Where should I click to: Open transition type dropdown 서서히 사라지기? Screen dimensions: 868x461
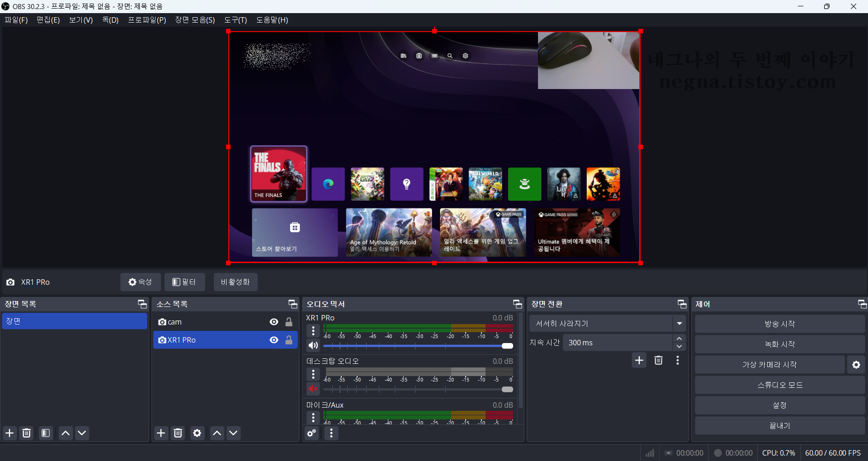608,324
